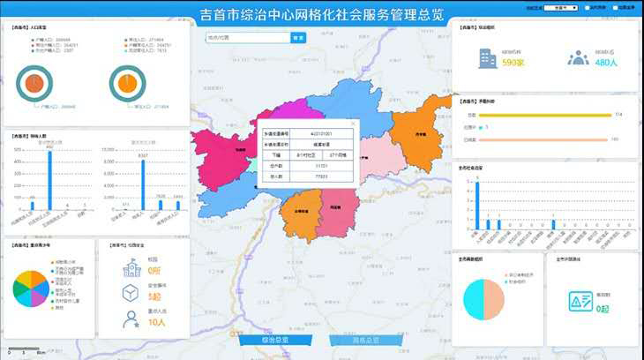The height and width of the screenshot is (360, 644).
Task: Click the map location search input field
Action: 247,38
